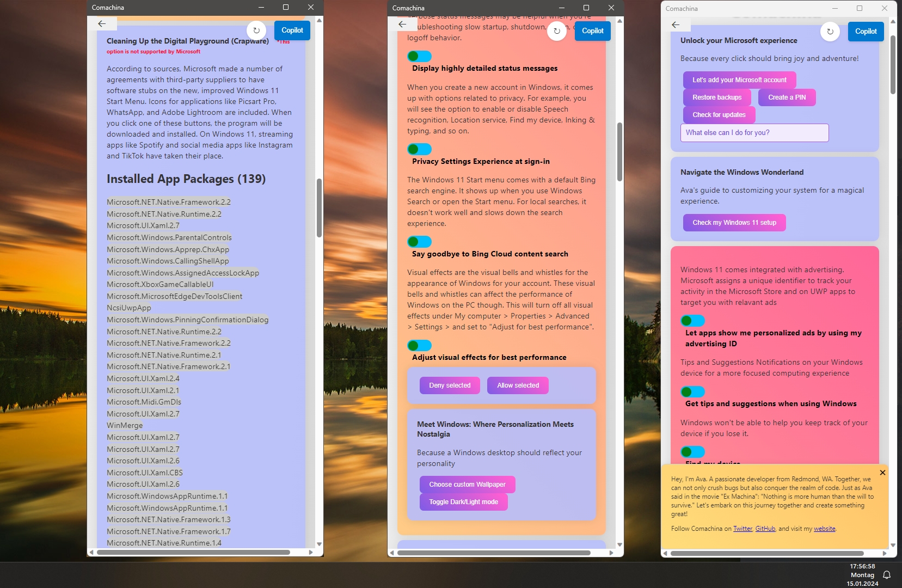Click Check for updates button
The width and height of the screenshot is (902, 588).
719,115
